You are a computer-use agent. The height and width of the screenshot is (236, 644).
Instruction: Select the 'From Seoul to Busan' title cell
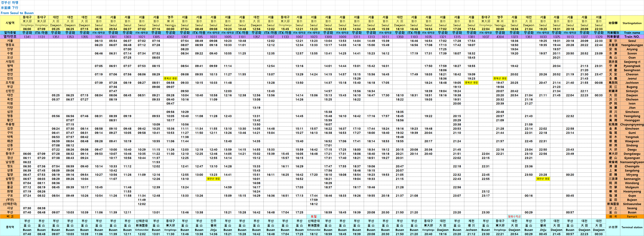[17, 13]
